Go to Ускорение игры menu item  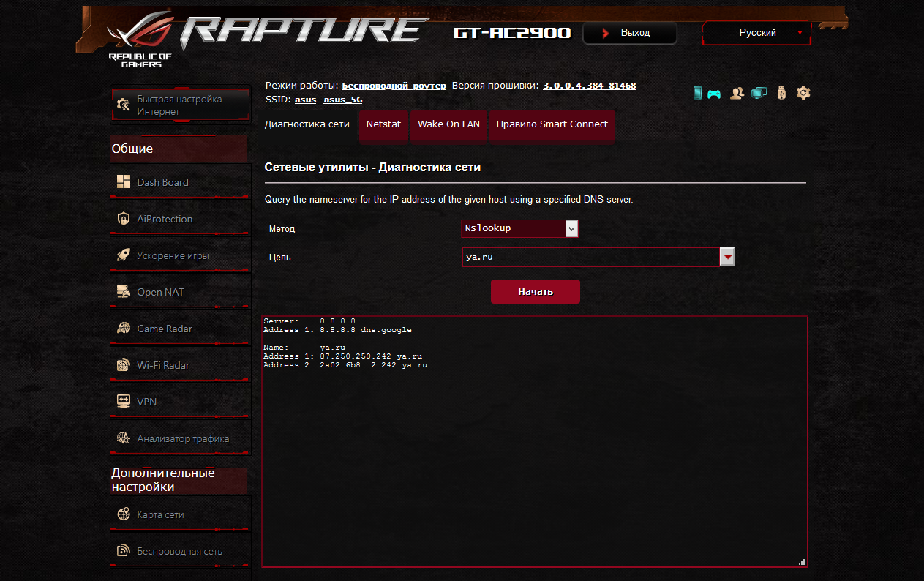(179, 255)
